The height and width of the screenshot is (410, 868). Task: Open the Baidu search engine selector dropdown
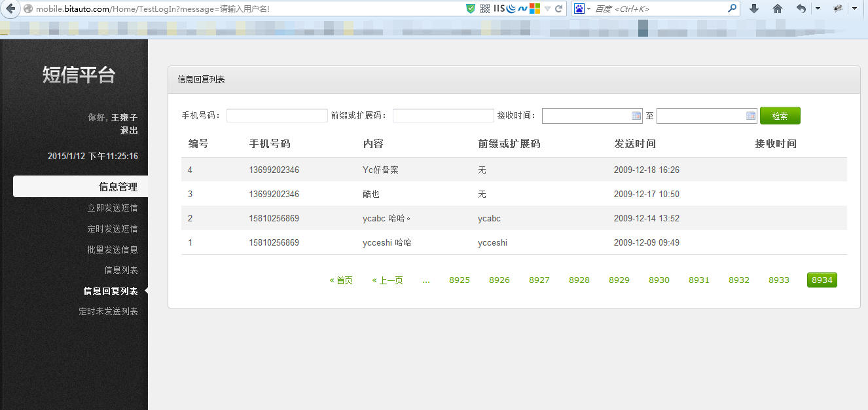pos(583,9)
